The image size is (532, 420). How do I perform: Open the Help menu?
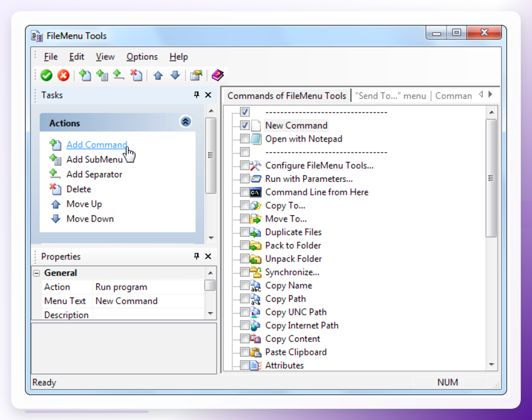179,57
